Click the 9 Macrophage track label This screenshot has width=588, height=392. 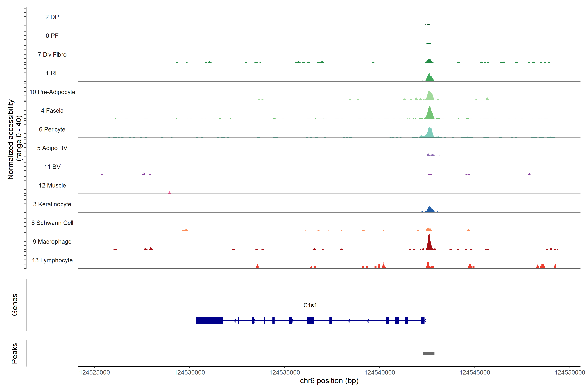[x=52, y=242]
